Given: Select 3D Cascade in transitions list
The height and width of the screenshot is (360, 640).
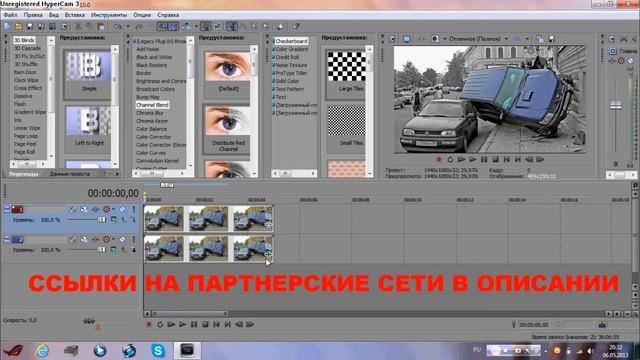Looking at the screenshot, I should pos(27,48).
